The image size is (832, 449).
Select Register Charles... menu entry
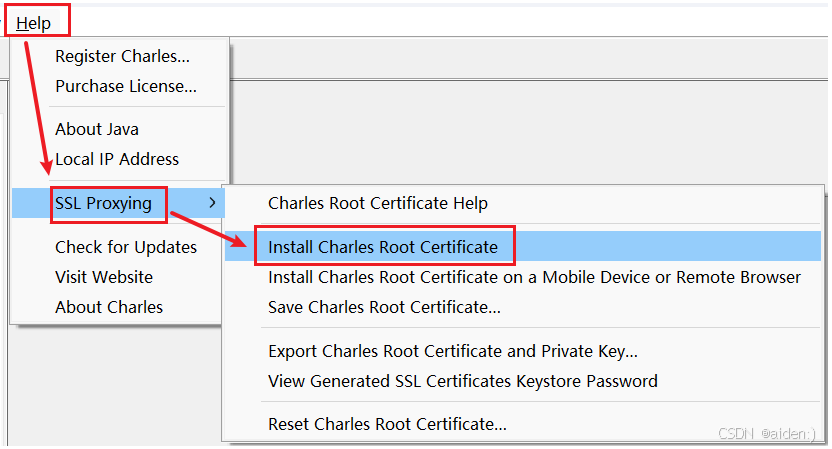click(123, 56)
